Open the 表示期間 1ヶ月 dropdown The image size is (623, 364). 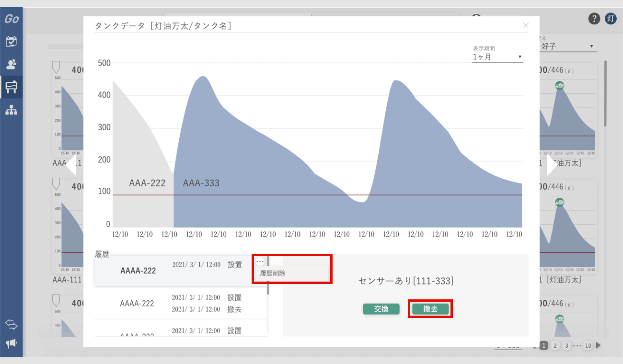pos(497,57)
